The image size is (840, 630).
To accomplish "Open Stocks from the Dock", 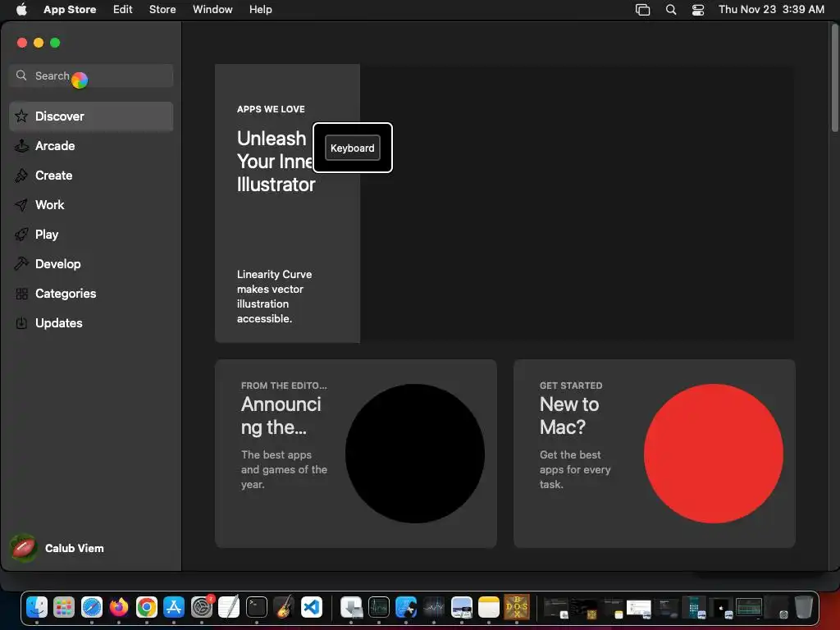I will pyautogui.click(x=433, y=607).
